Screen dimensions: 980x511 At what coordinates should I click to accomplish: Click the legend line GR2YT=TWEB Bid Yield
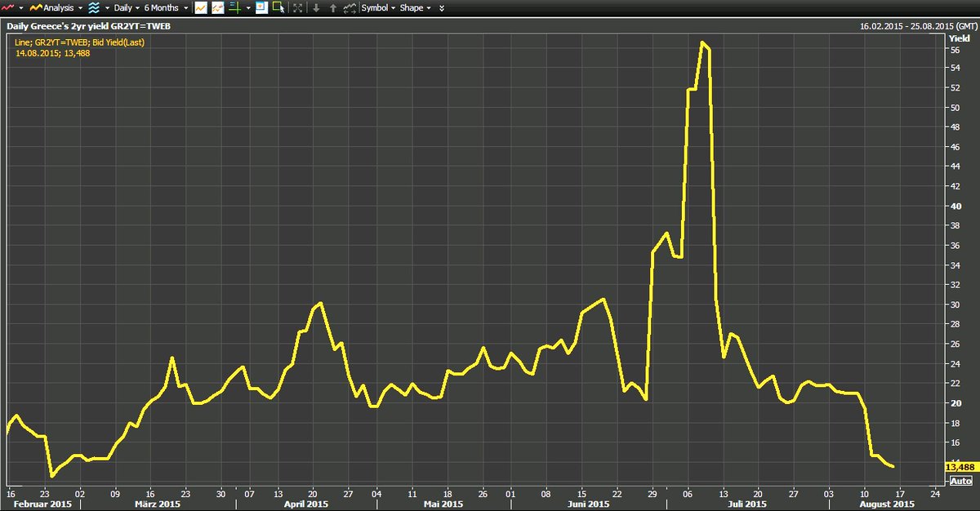[x=80, y=42]
